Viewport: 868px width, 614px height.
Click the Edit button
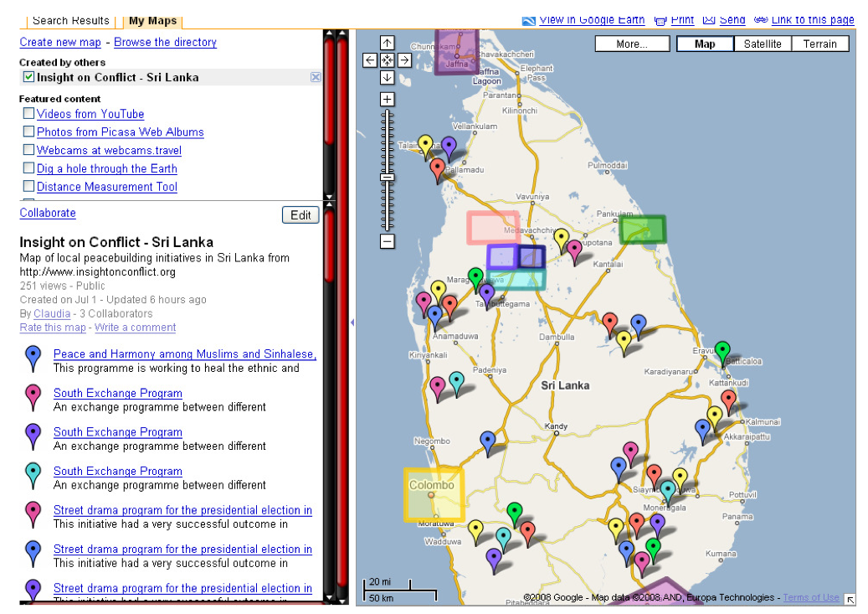(x=300, y=215)
